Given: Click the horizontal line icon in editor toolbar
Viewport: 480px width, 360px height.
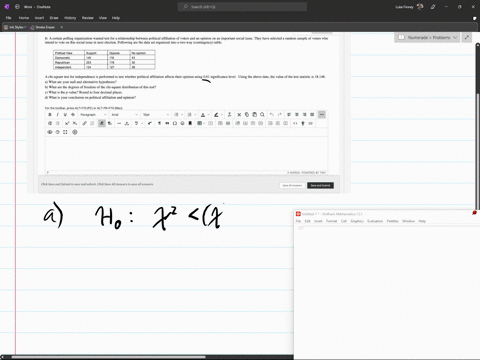Looking at the screenshot, I should 119,123.
